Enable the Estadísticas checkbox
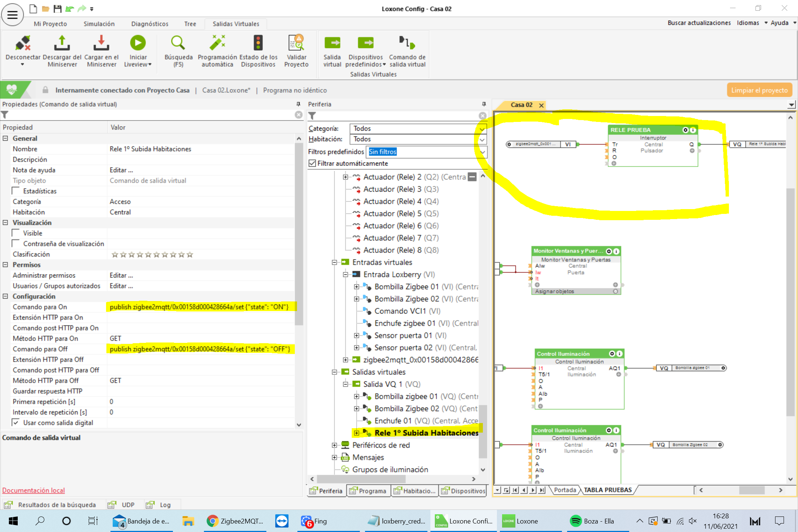Screen dimensions: 798x532 click(x=16, y=191)
